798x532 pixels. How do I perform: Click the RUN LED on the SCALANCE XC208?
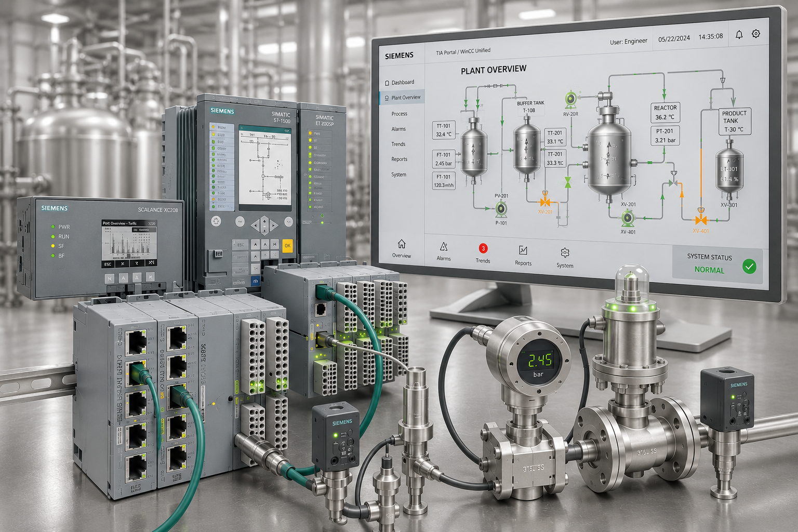(x=53, y=236)
